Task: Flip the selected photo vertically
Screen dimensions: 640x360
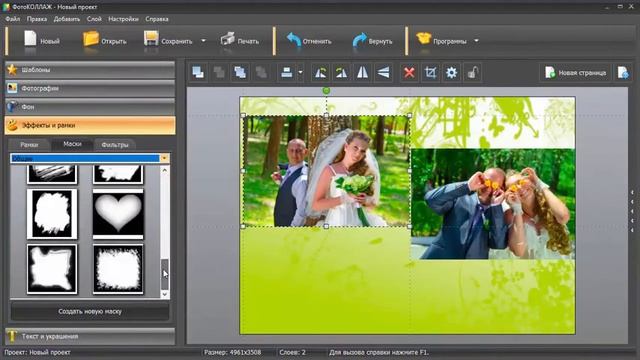Action: click(383, 73)
